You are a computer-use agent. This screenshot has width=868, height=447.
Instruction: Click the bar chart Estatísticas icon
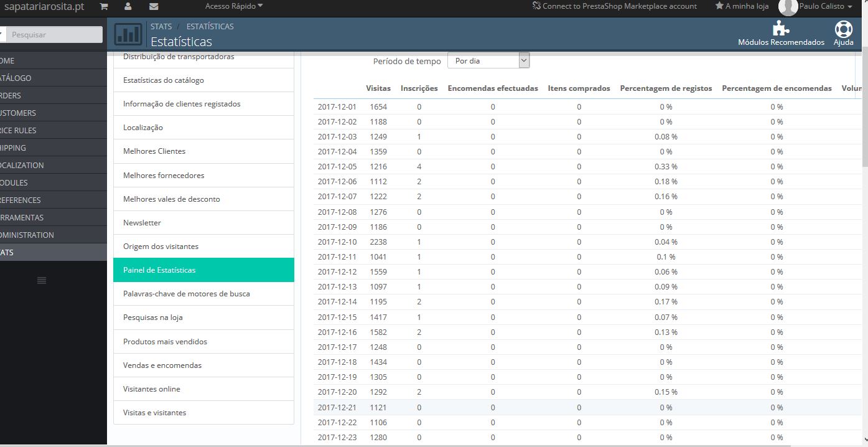128,35
